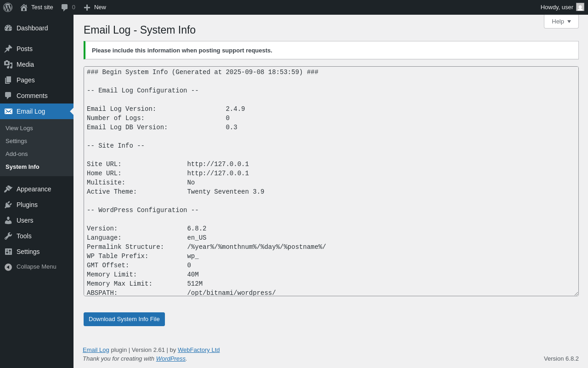Screen dimensions: 588x368
Task: Click the Memory Max Limit 512M line
Action: tap(145, 284)
